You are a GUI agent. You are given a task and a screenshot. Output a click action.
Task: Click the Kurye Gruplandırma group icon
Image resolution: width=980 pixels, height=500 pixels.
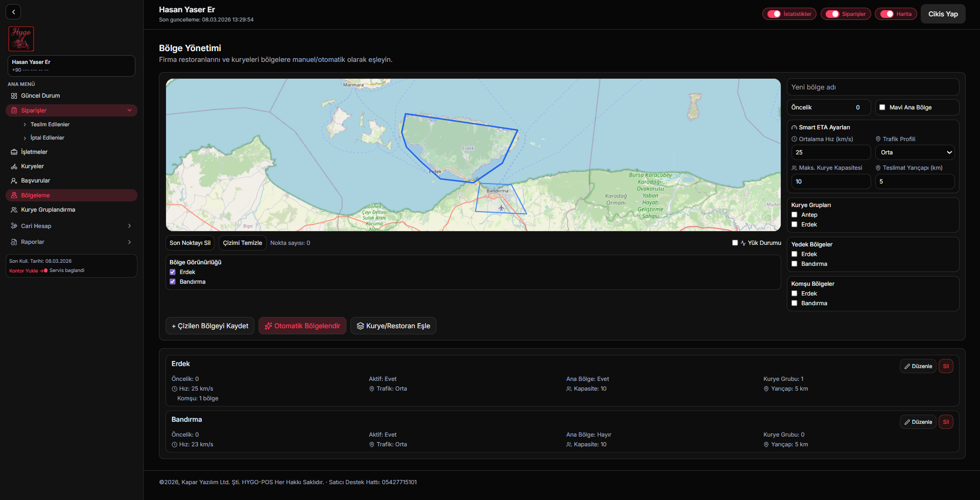coord(14,210)
